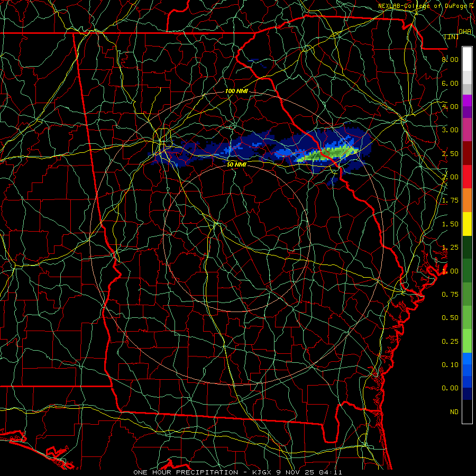Pick the orange swatch beside 1.75

467,200
